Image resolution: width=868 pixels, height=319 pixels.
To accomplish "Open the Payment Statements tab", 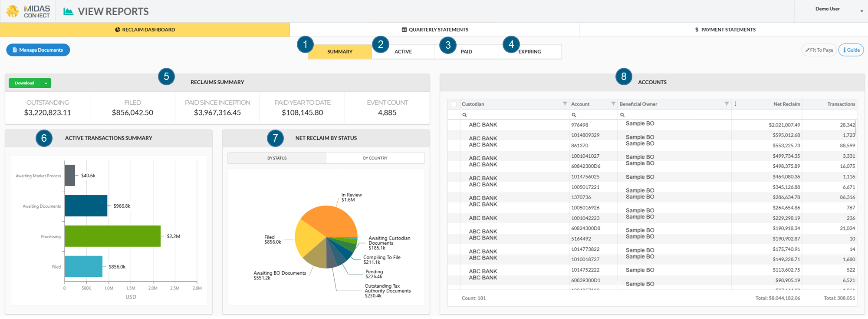I will pyautogui.click(x=725, y=30).
